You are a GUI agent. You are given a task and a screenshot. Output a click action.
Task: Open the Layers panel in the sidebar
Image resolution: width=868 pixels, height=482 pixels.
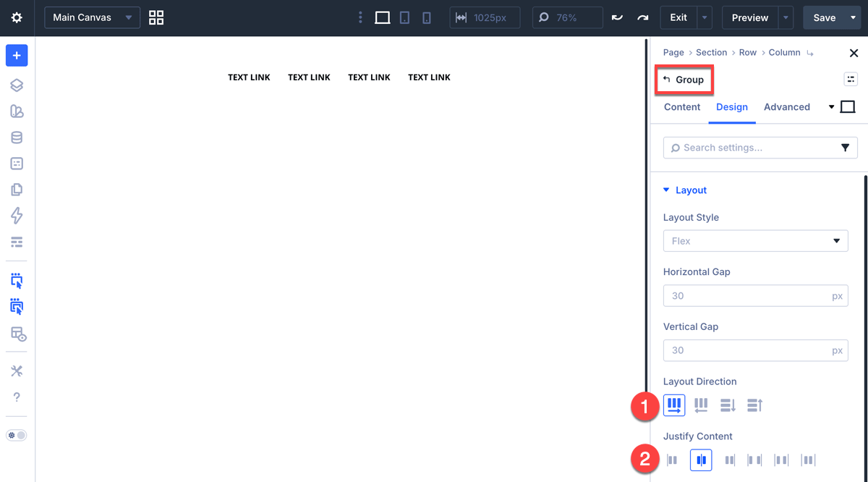17,85
